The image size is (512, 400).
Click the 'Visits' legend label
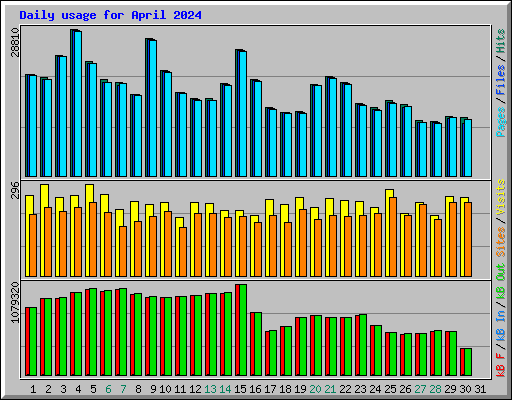(501, 197)
